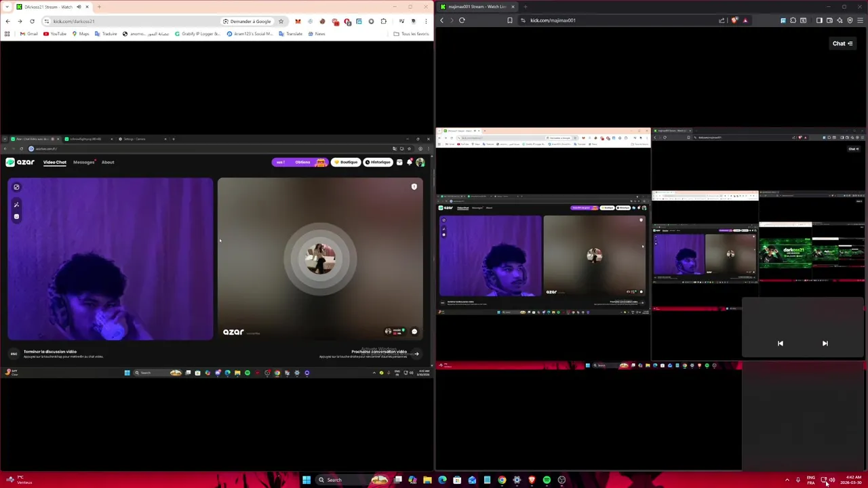Bookmark the page with Chrome's star

(281, 21)
